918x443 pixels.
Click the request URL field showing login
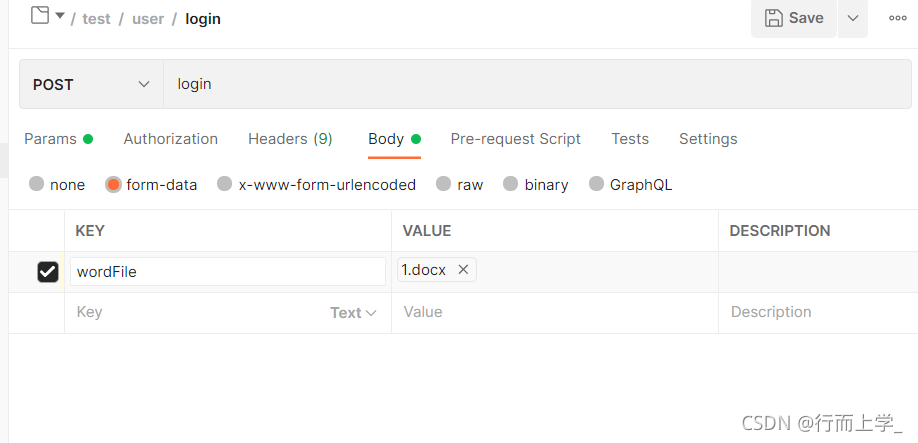(537, 84)
